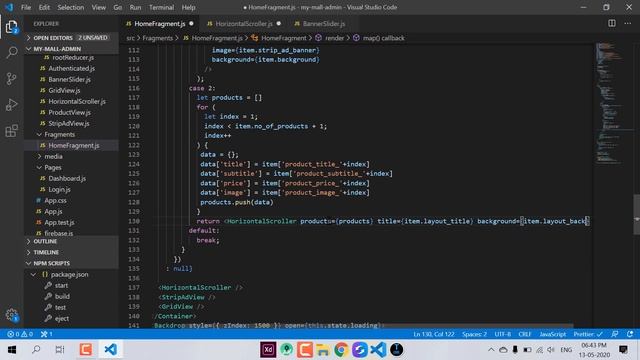Open notifications bell in status bar
640x360 pixels.
point(630,334)
